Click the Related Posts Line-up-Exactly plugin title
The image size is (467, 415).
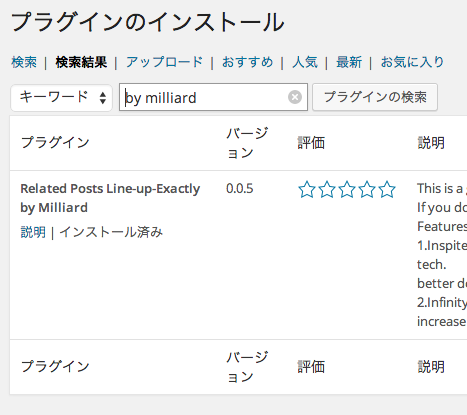point(110,198)
